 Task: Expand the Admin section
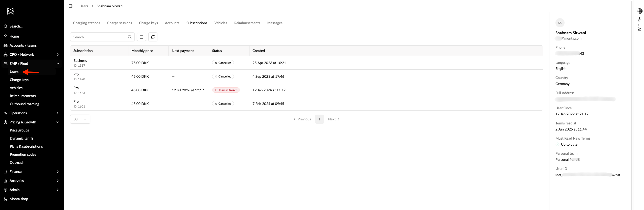tap(32, 190)
